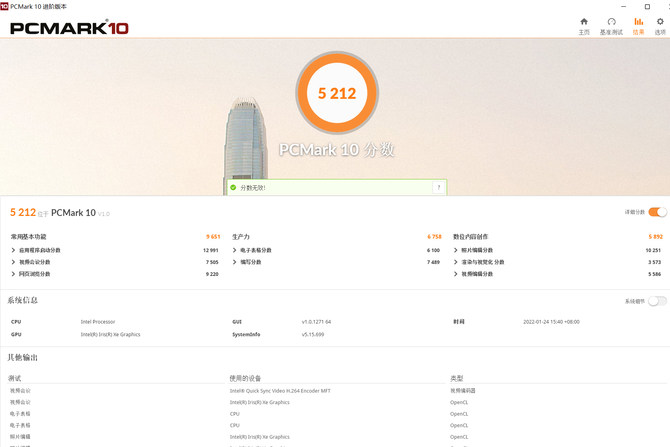Click the Rendering value 3 573
Screen dimensions: 670x447
click(x=654, y=262)
